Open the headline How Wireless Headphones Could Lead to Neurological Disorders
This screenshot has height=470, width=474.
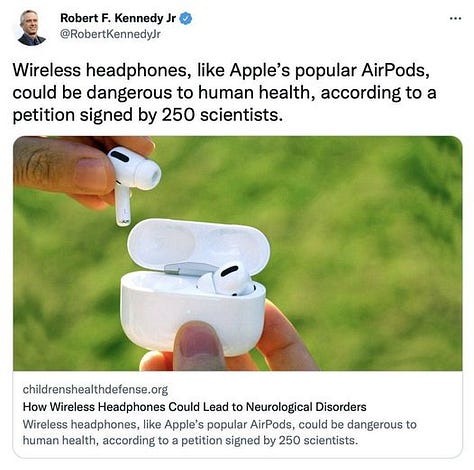(x=194, y=407)
